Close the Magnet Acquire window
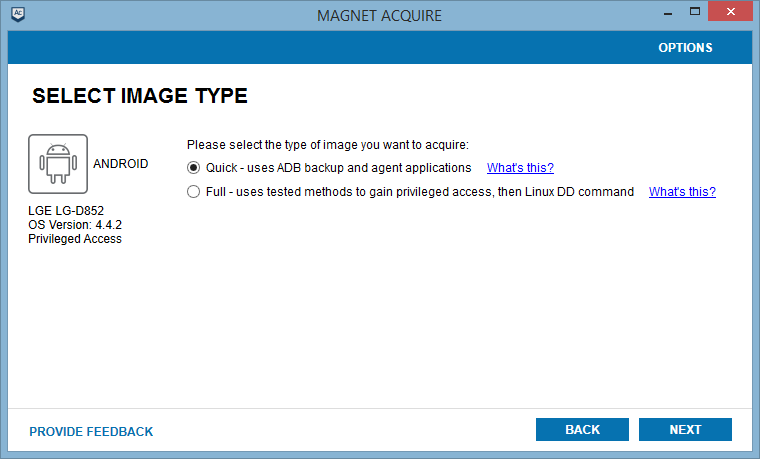The width and height of the screenshot is (760, 459). pos(730,12)
